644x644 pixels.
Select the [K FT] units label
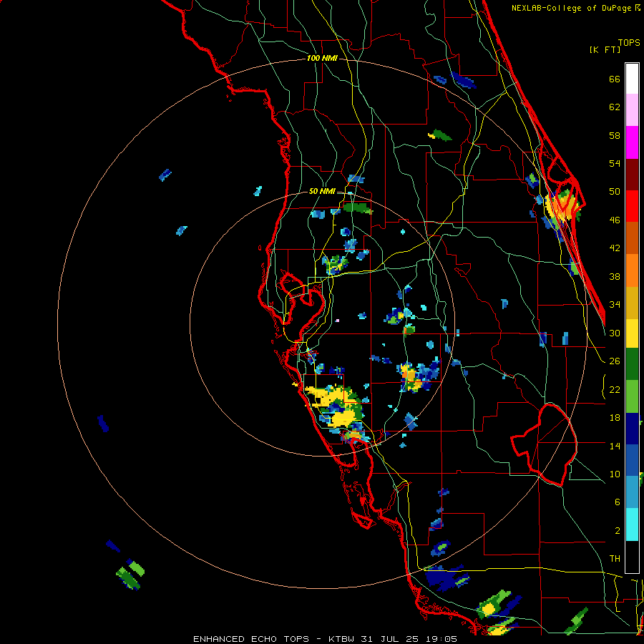pyautogui.click(x=605, y=49)
